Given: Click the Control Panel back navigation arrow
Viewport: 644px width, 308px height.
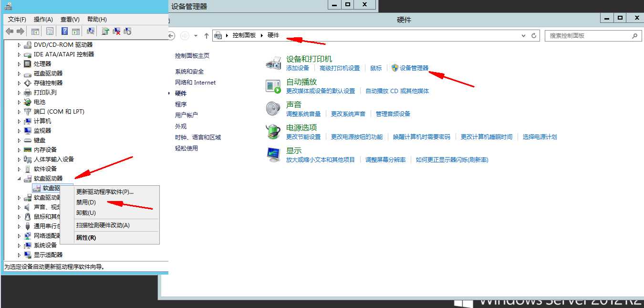Looking at the screenshot, I should point(171,36).
